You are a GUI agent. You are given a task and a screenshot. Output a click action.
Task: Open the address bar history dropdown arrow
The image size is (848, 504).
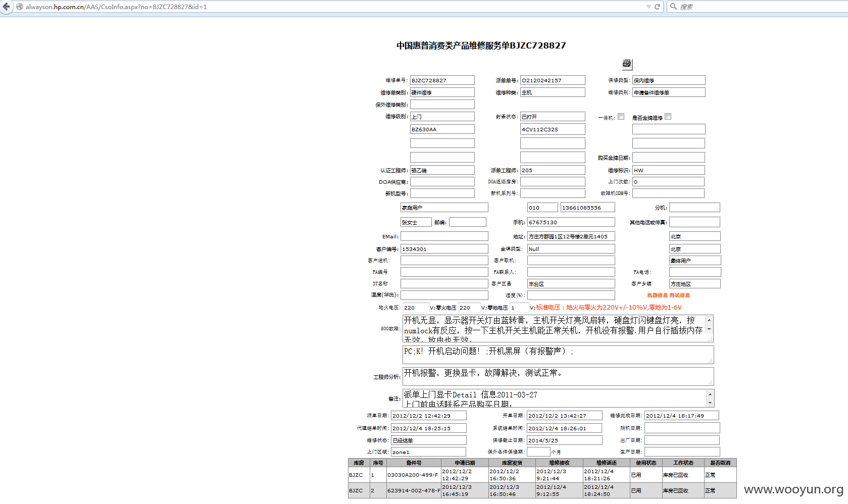pyautogui.click(x=649, y=7)
